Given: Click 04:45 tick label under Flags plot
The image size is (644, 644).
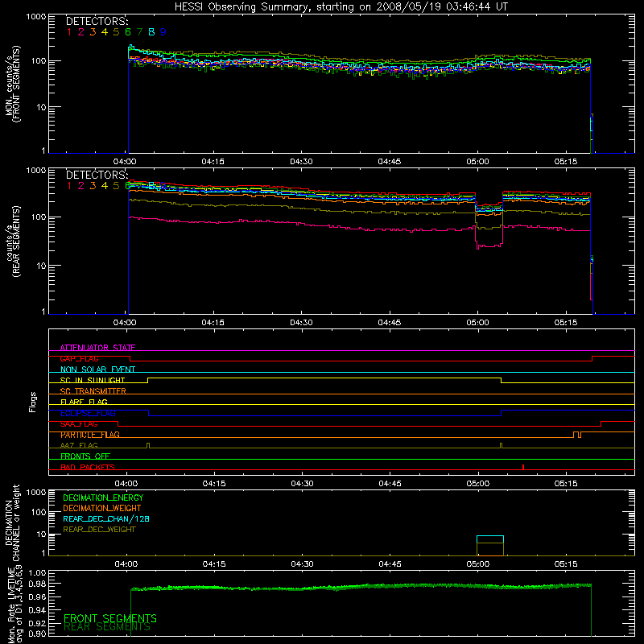Looking at the screenshot, I should coord(390,484).
